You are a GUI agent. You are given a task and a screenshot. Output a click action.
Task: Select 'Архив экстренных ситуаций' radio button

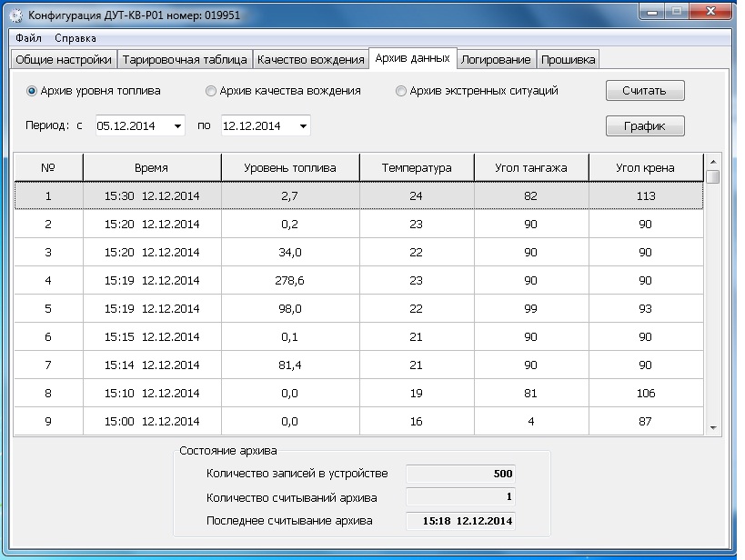coord(401,91)
